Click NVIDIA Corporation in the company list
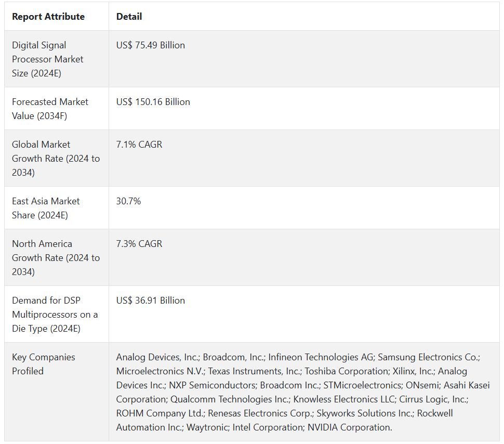 [350, 427]
